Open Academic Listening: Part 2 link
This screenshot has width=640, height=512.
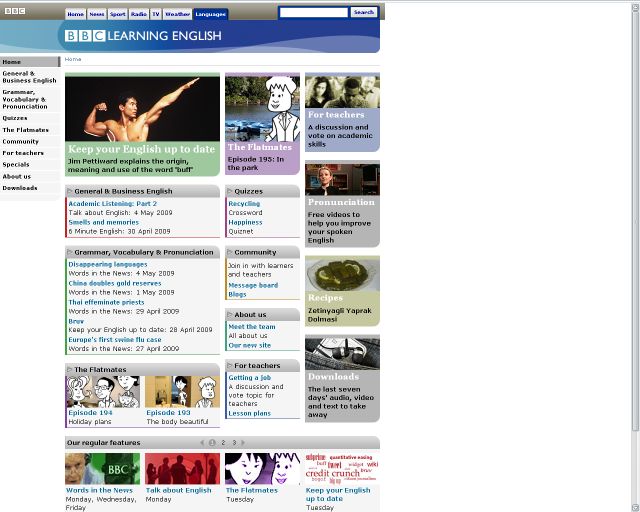pyautogui.click(x=113, y=203)
